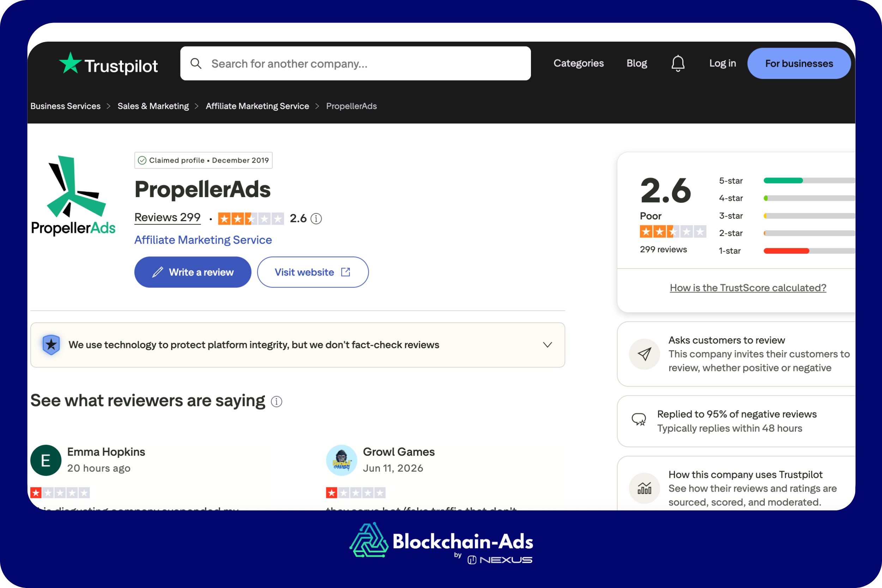Viewport: 882px width, 588px height.
Task: Click the 20 hours ago timestamp
Action: 99,468
